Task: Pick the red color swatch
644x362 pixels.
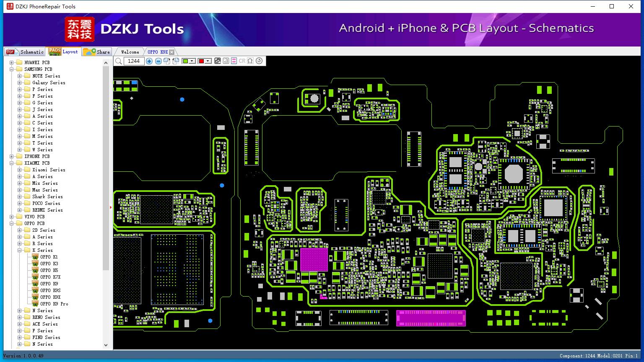Action: tap(201, 61)
